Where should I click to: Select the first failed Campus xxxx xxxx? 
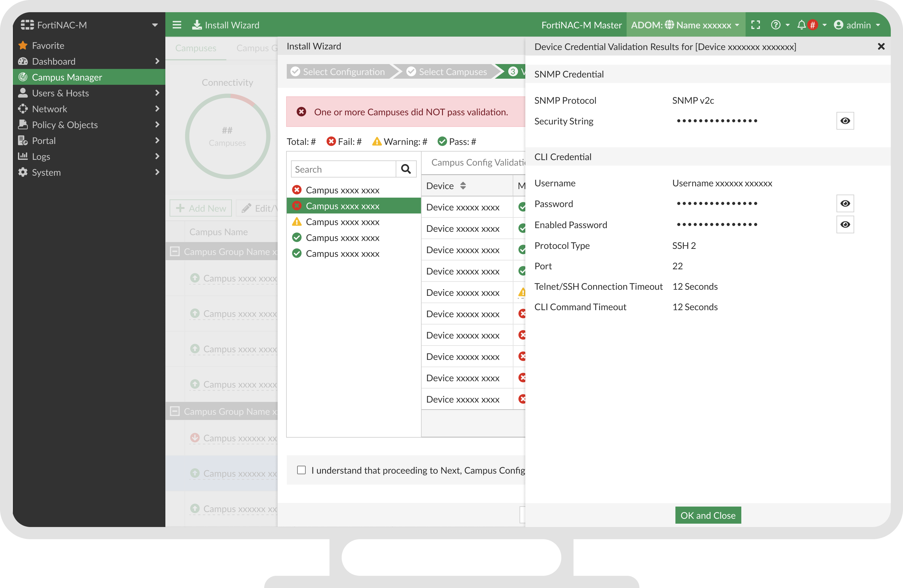point(354,190)
